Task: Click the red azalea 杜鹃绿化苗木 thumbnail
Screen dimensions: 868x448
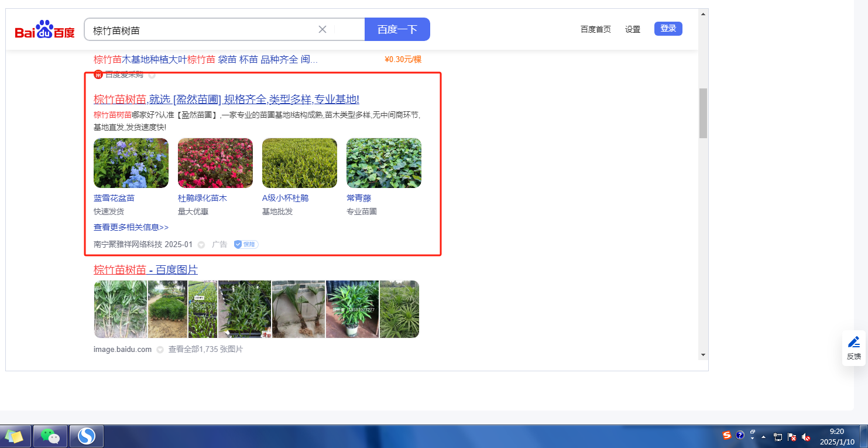Action: (215, 163)
